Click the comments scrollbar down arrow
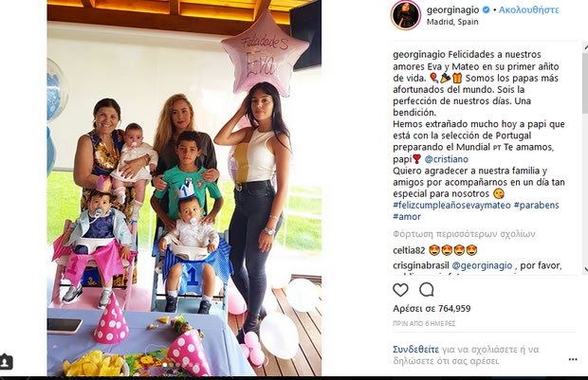Viewport: 588px width, 380px height. point(585,269)
